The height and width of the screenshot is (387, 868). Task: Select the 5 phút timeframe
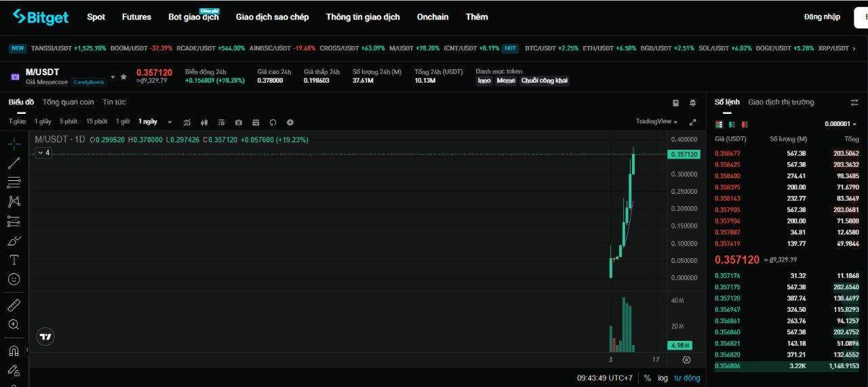pyautogui.click(x=68, y=121)
